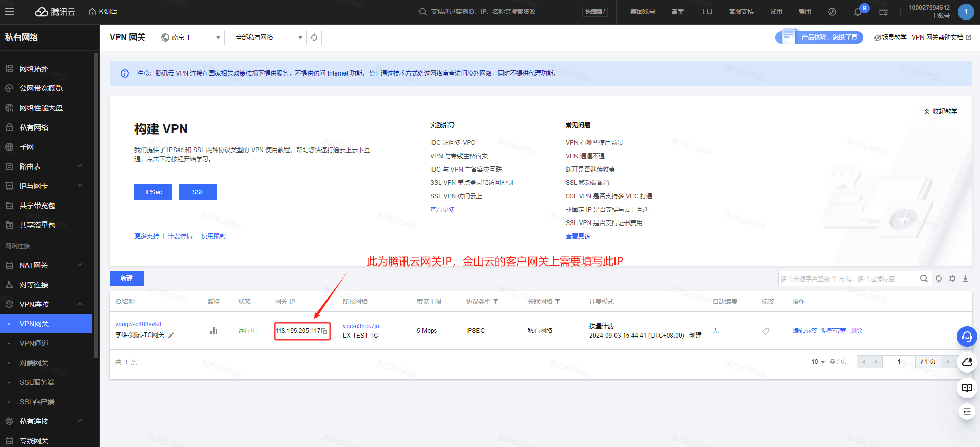The width and height of the screenshot is (980, 447).
Task: Open monitoring chart for vpngw-p408svk8
Action: [x=214, y=331]
